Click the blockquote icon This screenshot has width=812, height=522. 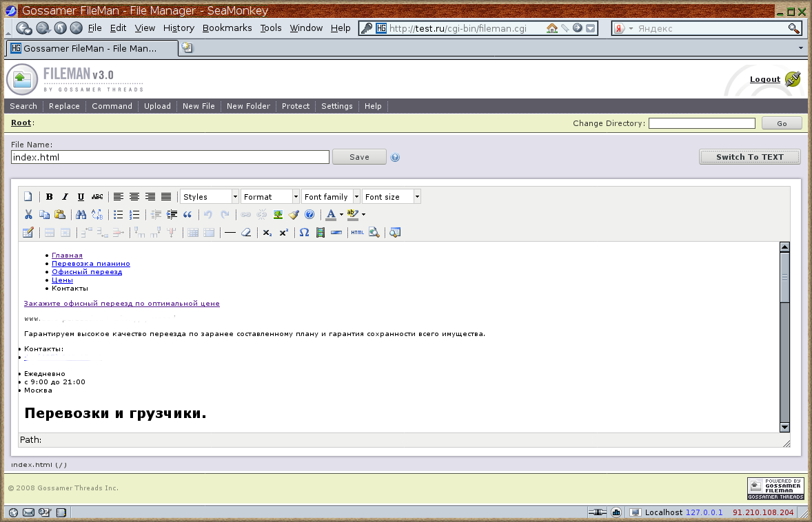point(187,215)
